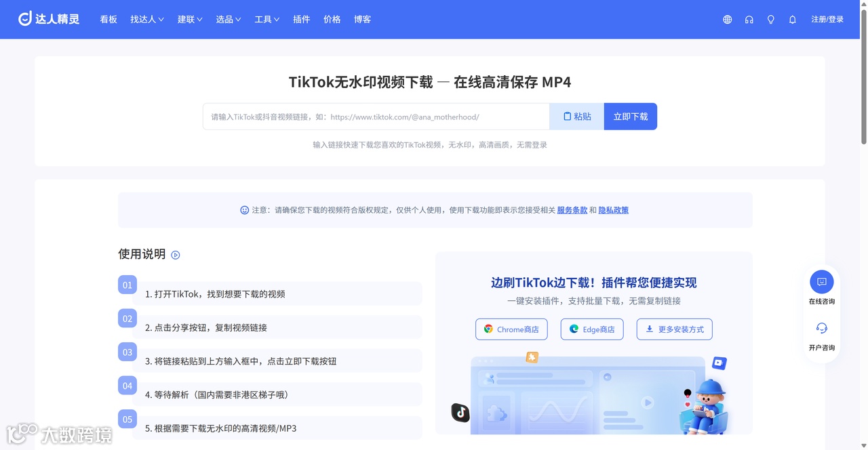Click the 在线咨询 chat icon
This screenshot has width=868, height=450.
point(822,281)
